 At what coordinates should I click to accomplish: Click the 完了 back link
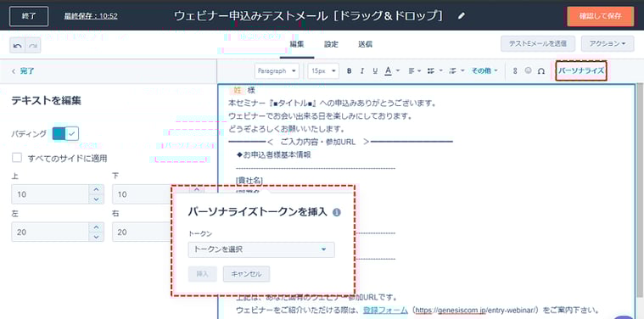click(x=23, y=71)
